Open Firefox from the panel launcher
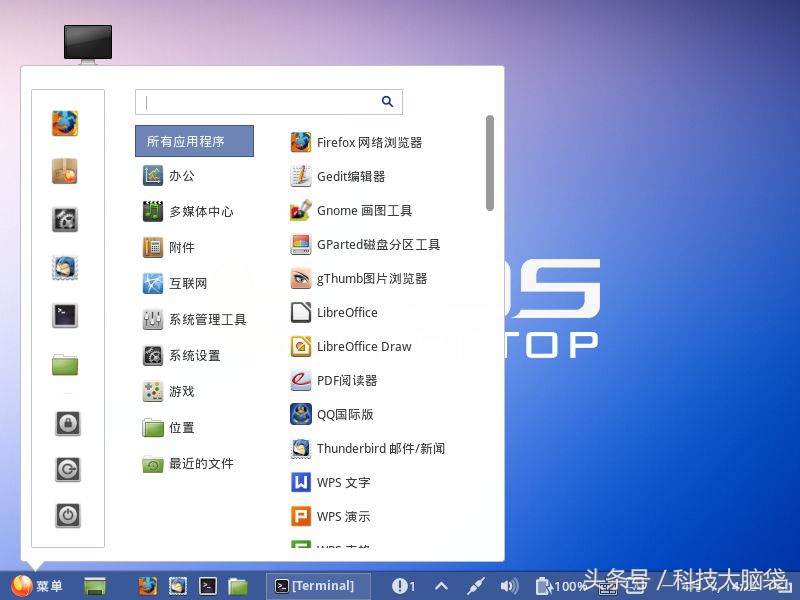This screenshot has width=800, height=600. pos(148,586)
